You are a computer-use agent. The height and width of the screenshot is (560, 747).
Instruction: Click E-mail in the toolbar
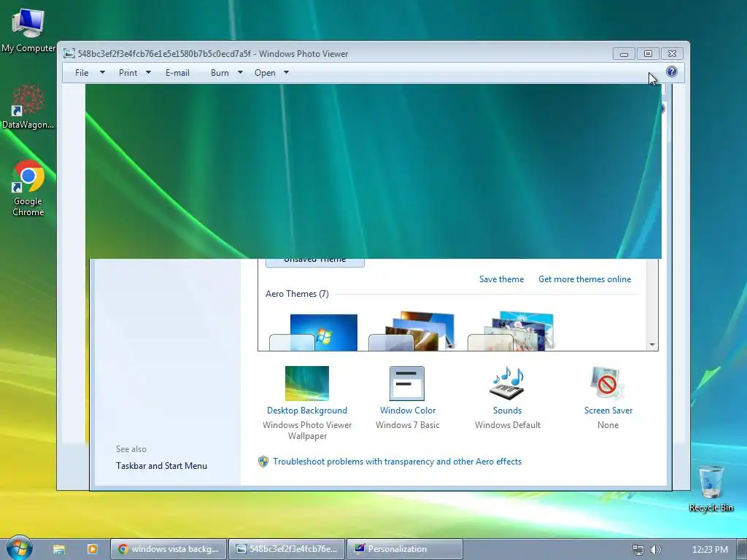(x=177, y=73)
